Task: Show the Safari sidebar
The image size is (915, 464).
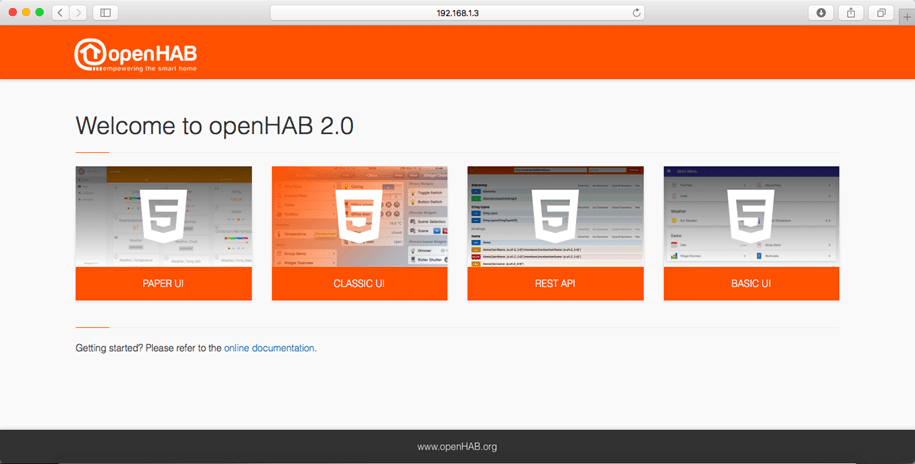Action: coord(106,13)
